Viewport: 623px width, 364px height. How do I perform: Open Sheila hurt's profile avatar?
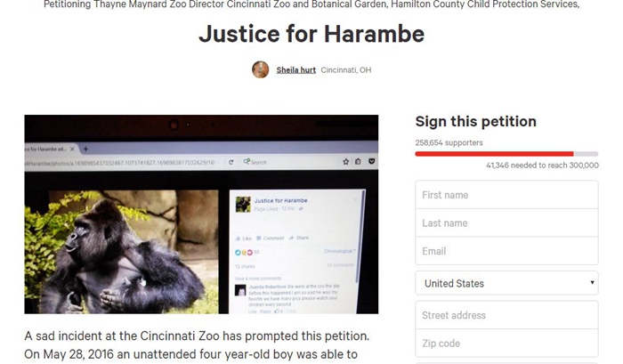pos(260,69)
